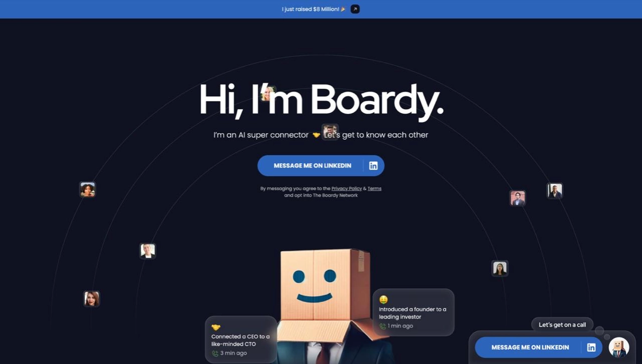Click the arrow icon in the announcement banner
The width and height of the screenshot is (642, 364).
(x=355, y=9)
